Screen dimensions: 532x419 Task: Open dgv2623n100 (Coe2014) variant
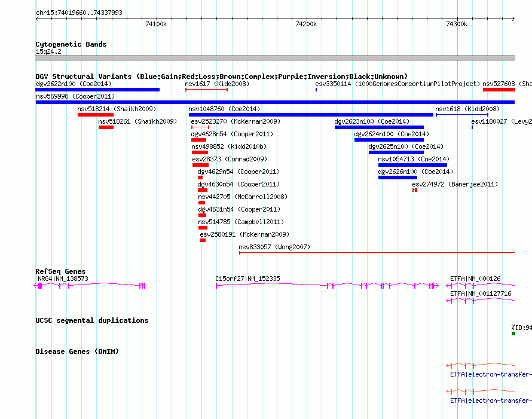coord(372,121)
